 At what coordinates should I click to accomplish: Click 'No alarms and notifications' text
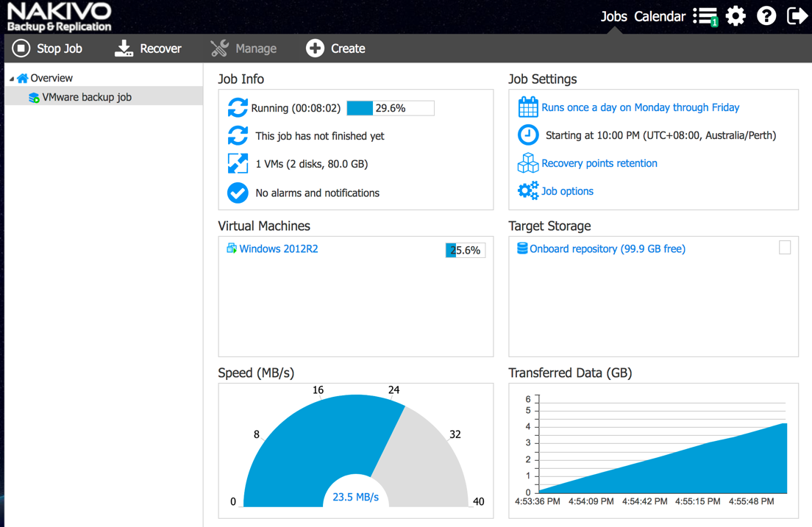point(318,193)
